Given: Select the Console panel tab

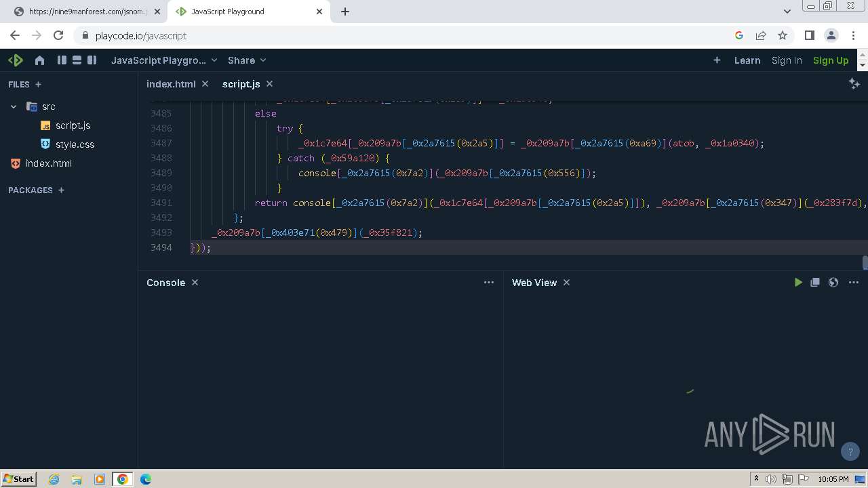Looking at the screenshot, I should [165, 283].
